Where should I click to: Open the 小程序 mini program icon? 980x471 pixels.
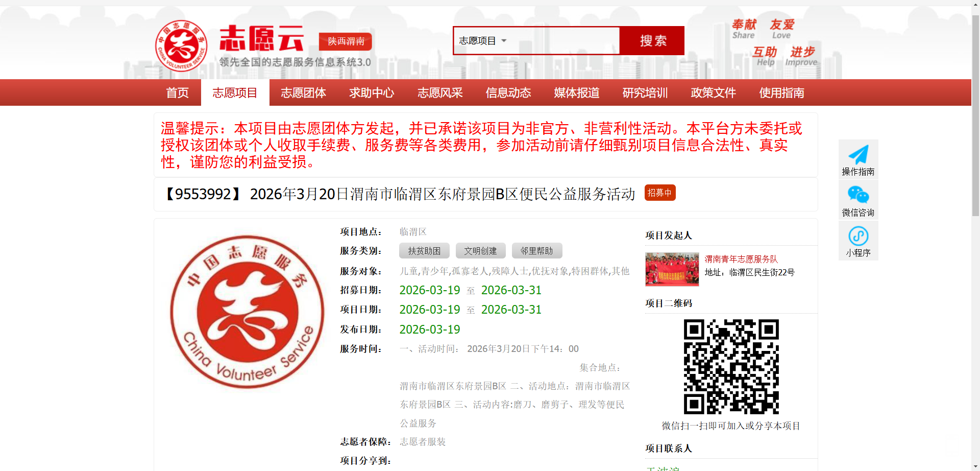[858, 236]
